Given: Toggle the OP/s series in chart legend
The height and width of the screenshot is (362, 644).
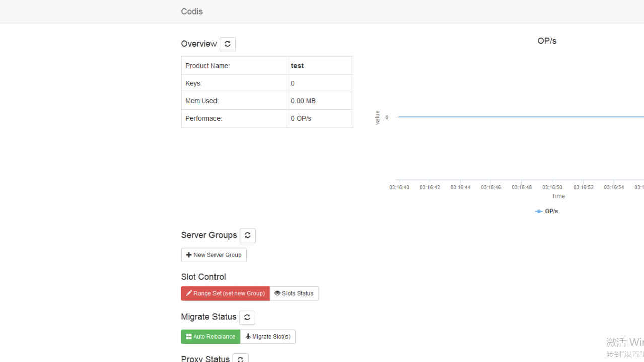Looking at the screenshot, I should click(x=547, y=211).
